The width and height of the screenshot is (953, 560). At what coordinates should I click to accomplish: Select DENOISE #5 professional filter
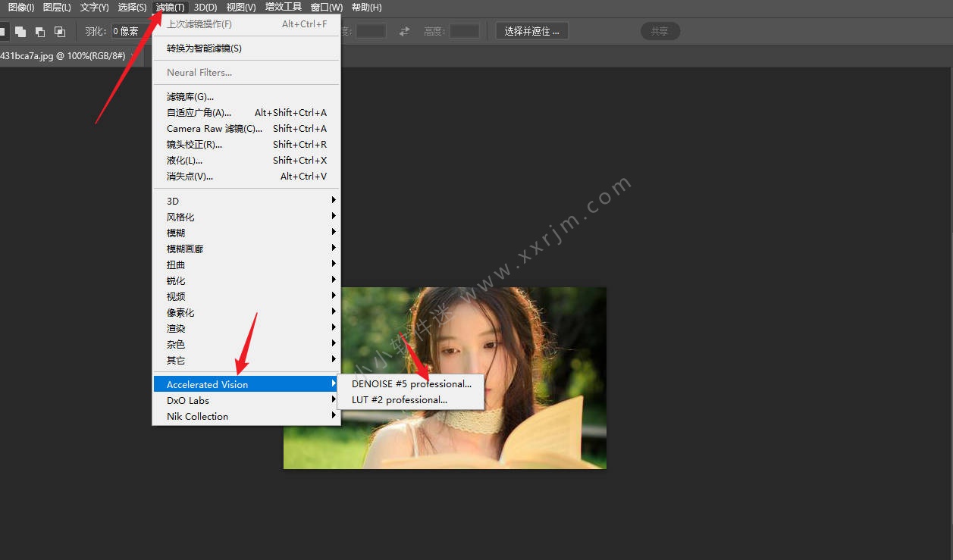[411, 383]
